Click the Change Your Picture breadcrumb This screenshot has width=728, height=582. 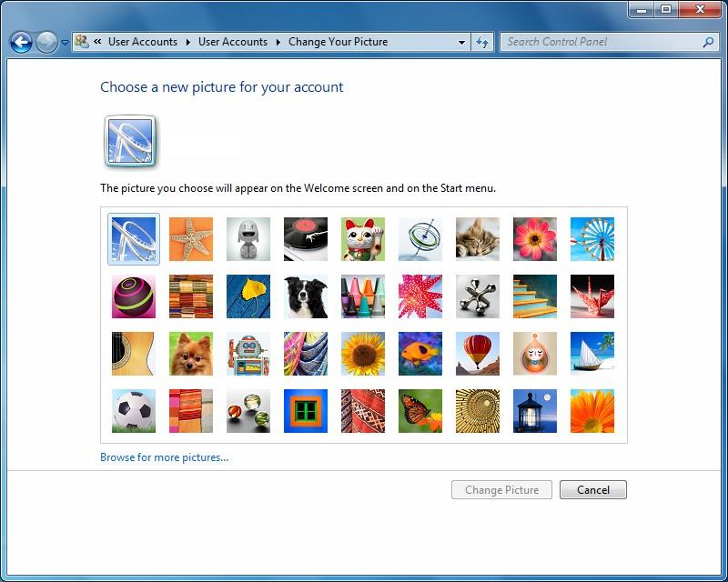pyautogui.click(x=338, y=42)
